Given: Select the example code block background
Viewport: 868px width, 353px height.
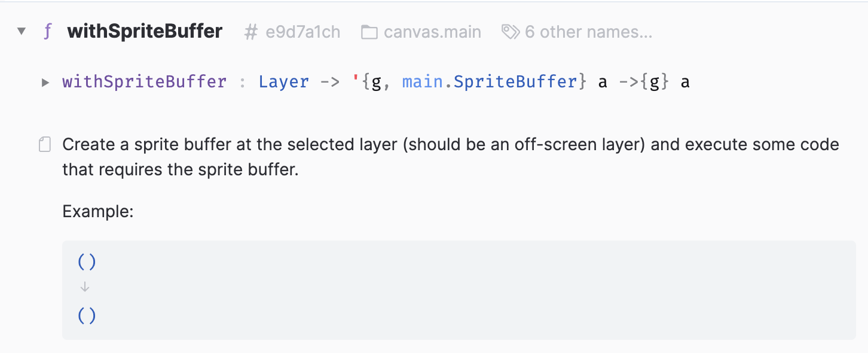Looking at the screenshot, I should 418,290.
